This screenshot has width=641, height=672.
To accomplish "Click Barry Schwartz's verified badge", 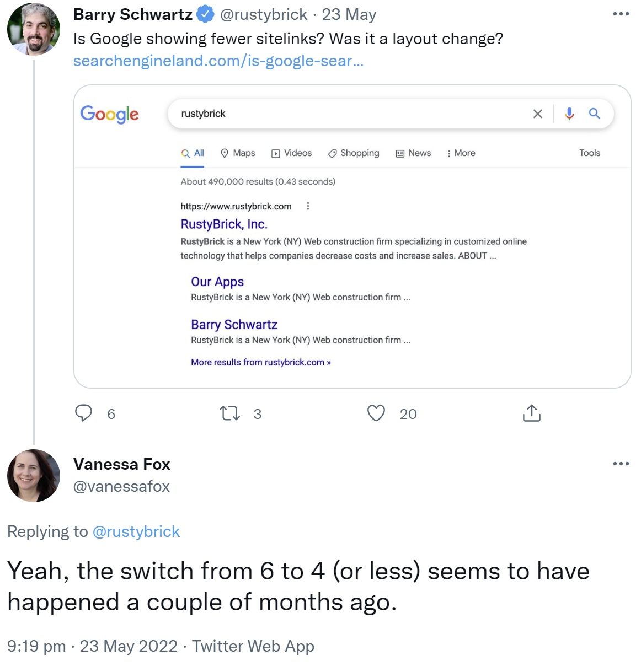I will click(x=204, y=14).
